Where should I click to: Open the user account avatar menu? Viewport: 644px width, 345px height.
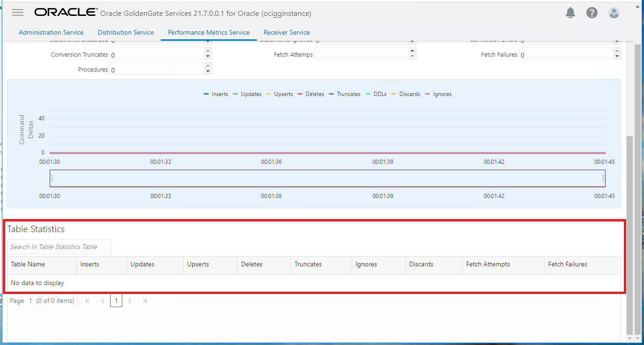click(x=614, y=13)
